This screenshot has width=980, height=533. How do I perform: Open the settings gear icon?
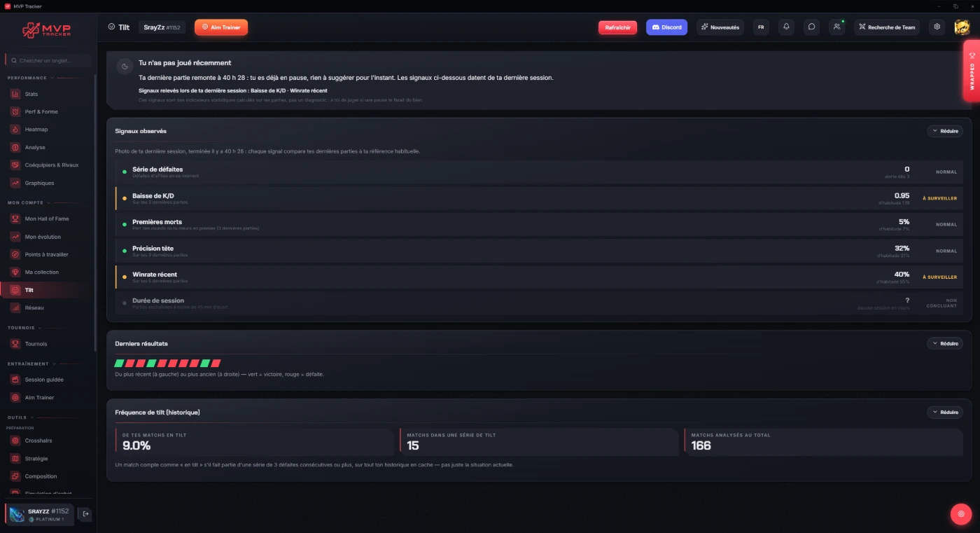click(937, 27)
